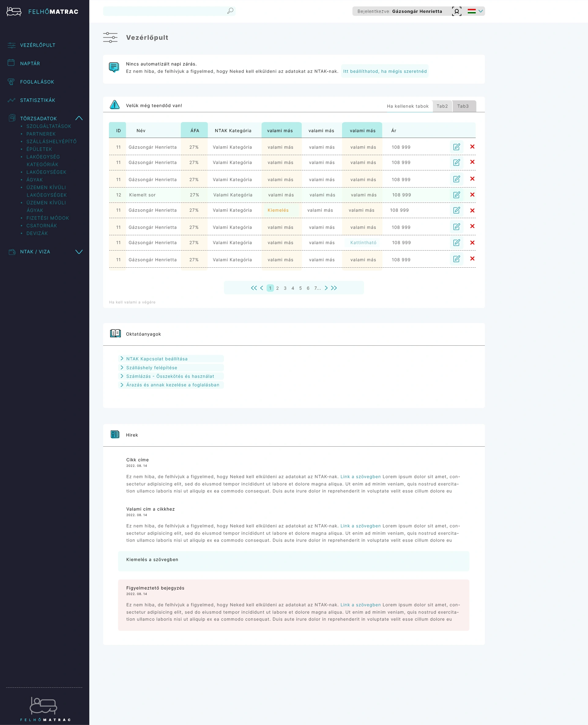
Task: Switch to Tab3
Action: coord(463,106)
